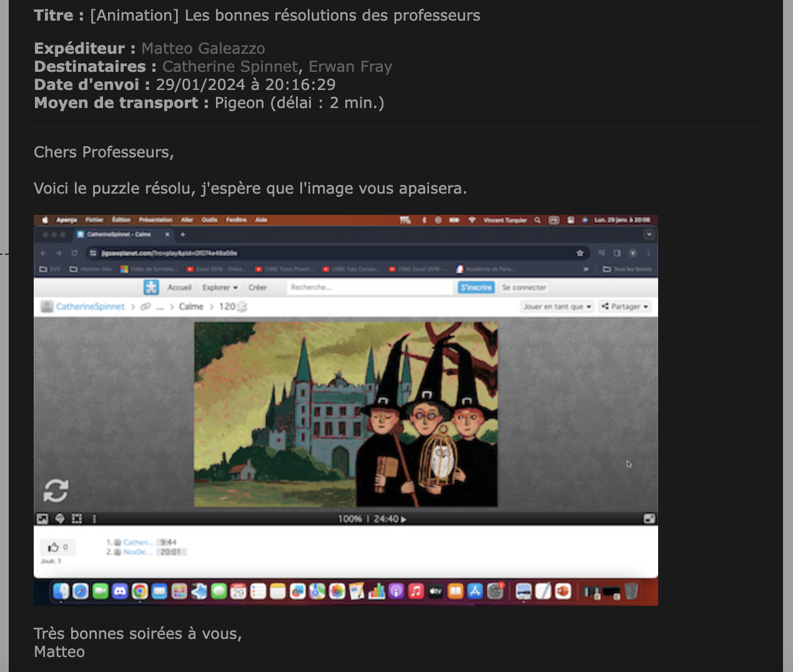Open recipient Erwan Fray's link
The height and width of the screenshot is (672, 793).
click(x=350, y=66)
